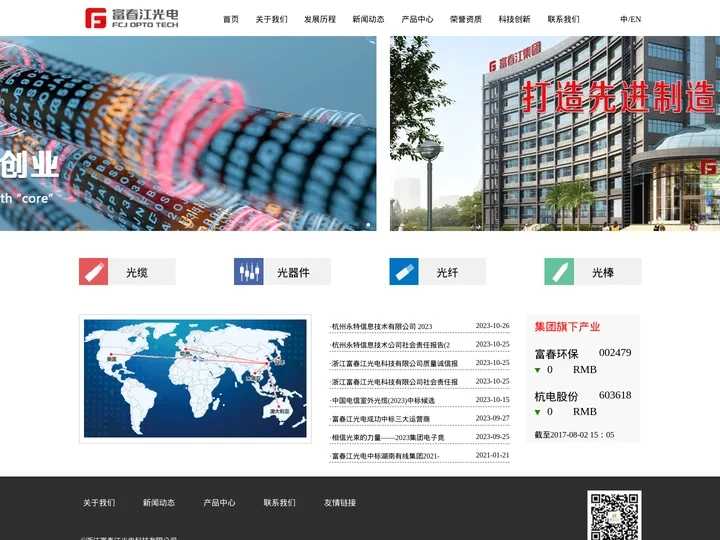
Task: Open news 浙江富春江光电科技有限公司质量诚信报
Action: (x=394, y=363)
